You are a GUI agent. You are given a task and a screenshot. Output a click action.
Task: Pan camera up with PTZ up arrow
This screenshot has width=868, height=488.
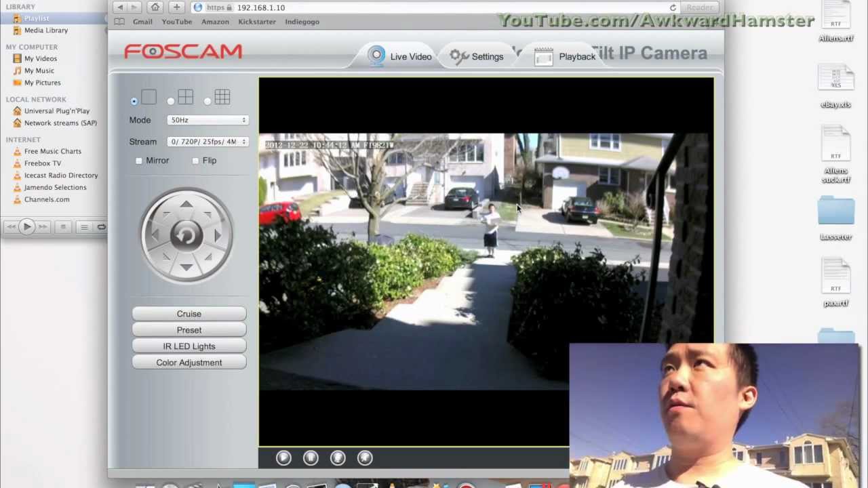click(186, 204)
